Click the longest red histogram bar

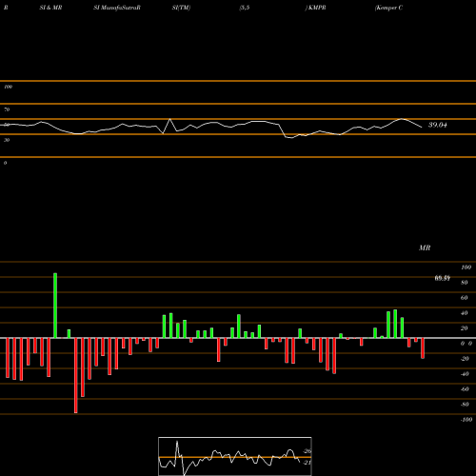(x=76, y=375)
